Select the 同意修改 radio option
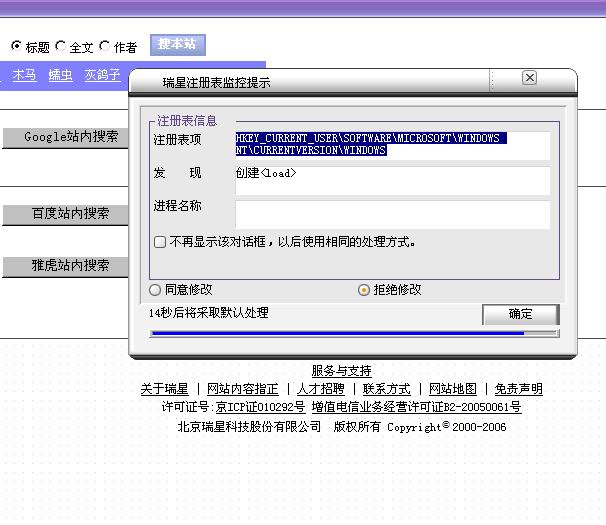The image size is (606, 525). tap(155, 290)
